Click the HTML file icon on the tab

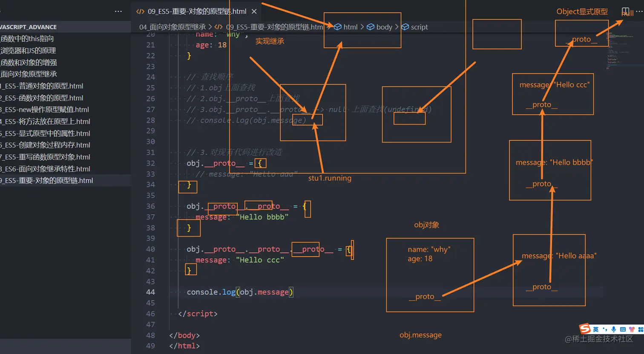[140, 11]
